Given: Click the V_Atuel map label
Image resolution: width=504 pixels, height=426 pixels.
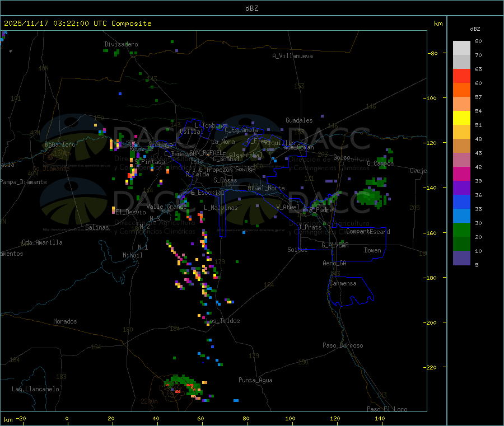Looking at the screenshot, I should click(x=288, y=207).
